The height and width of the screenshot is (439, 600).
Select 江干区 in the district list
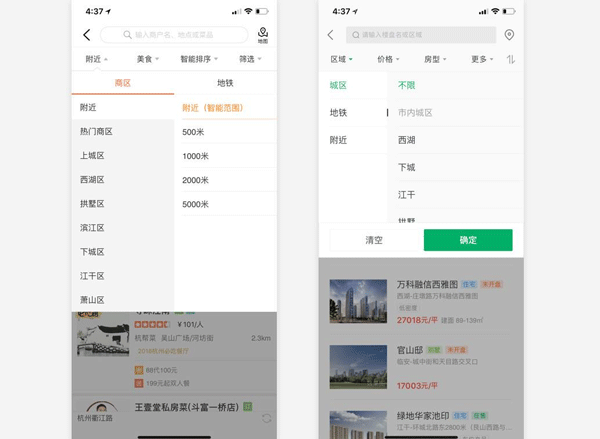click(x=123, y=276)
